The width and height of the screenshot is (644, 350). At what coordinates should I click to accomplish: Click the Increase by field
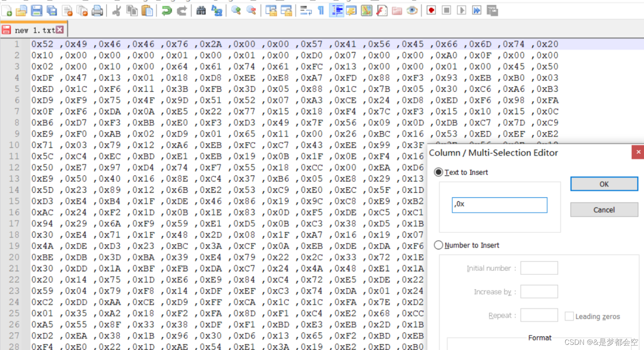pyautogui.click(x=539, y=292)
